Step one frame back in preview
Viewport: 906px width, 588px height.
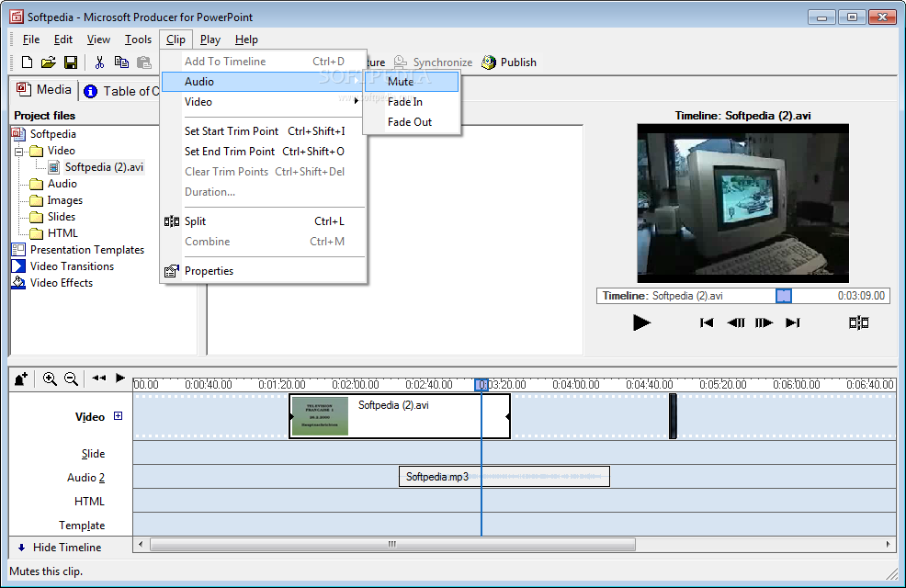735,322
